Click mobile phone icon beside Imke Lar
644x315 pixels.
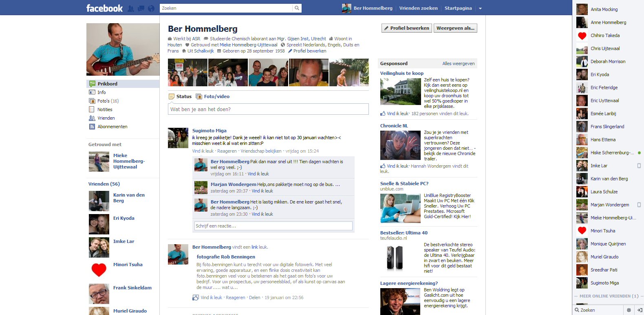point(639,166)
